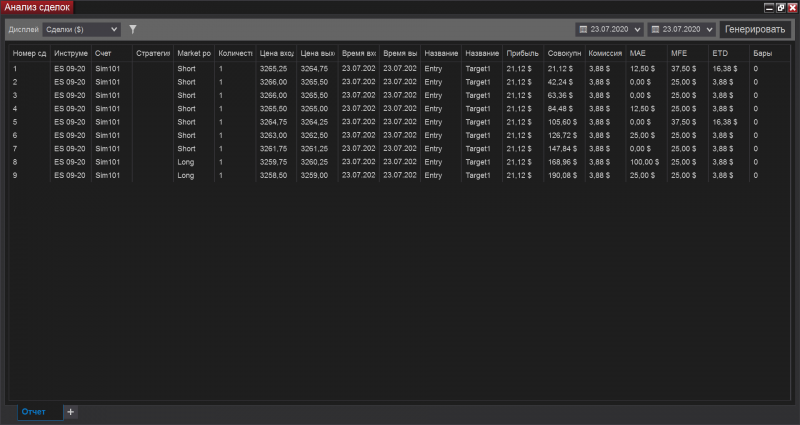Click the Цена вход column header
The image size is (800, 425).
point(277,53)
